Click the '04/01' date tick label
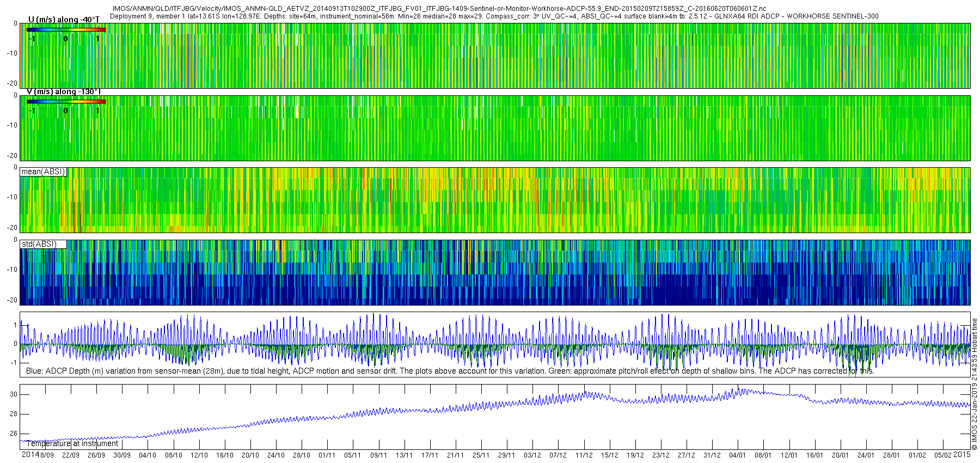 738,455
